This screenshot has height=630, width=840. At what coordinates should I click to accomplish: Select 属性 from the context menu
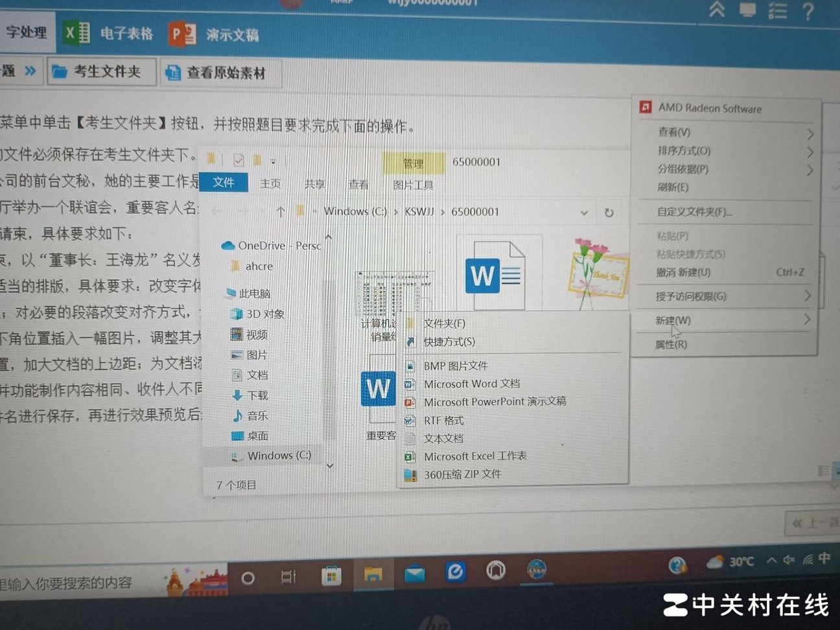(x=672, y=344)
